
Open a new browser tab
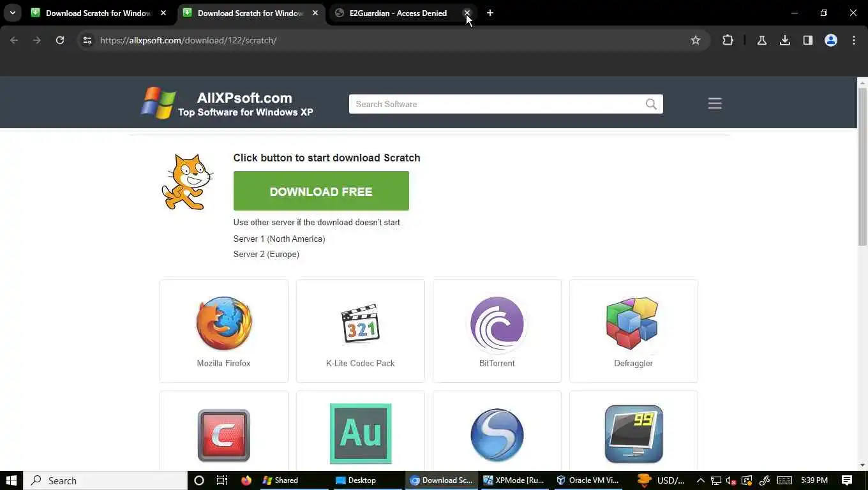click(490, 13)
